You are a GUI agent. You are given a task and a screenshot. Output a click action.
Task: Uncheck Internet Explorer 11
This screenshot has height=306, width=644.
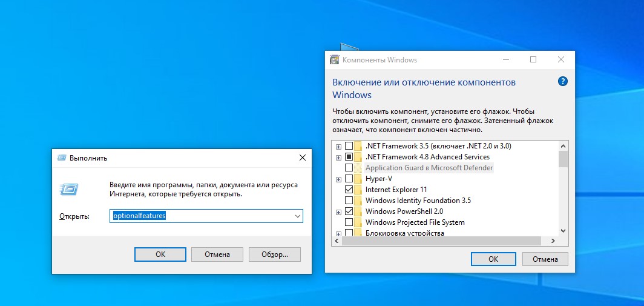click(349, 190)
